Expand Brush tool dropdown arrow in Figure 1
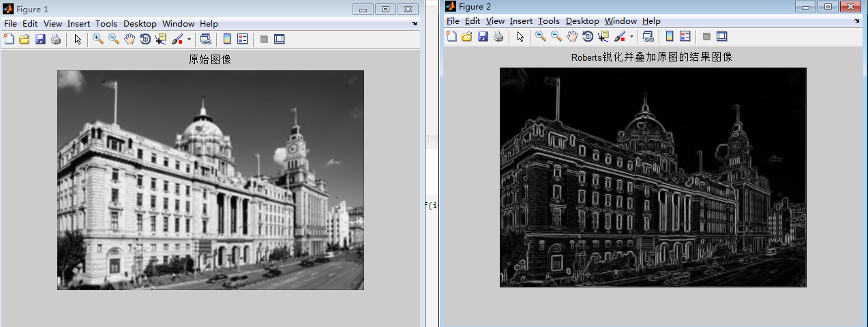The width and height of the screenshot is (868, 327). [x=189, y=40]
